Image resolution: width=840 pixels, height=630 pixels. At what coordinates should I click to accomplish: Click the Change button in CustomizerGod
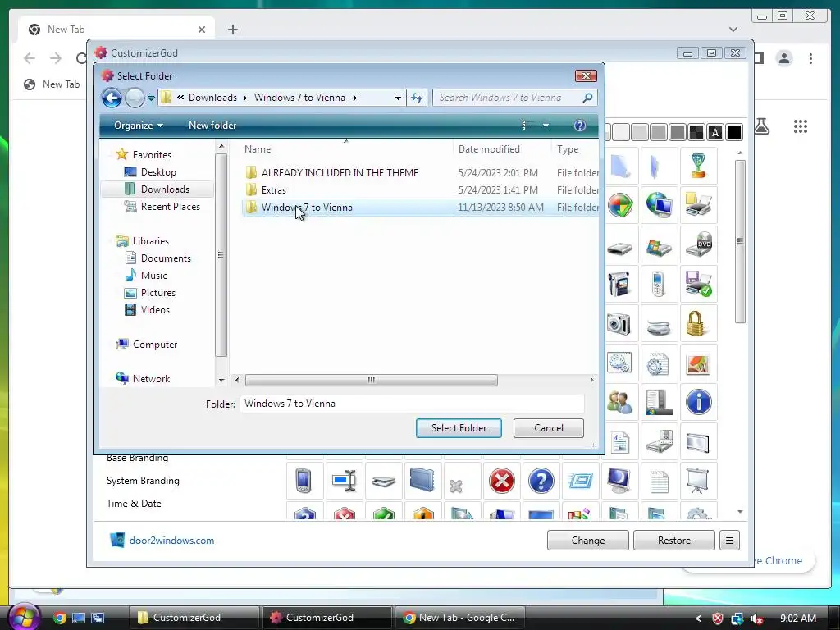(587, 541)
